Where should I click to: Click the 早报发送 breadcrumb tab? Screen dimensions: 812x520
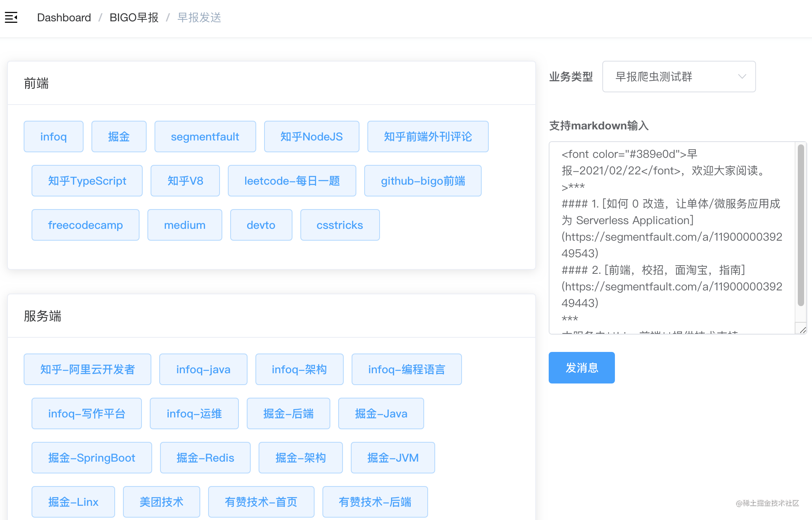tap(199, 17)
